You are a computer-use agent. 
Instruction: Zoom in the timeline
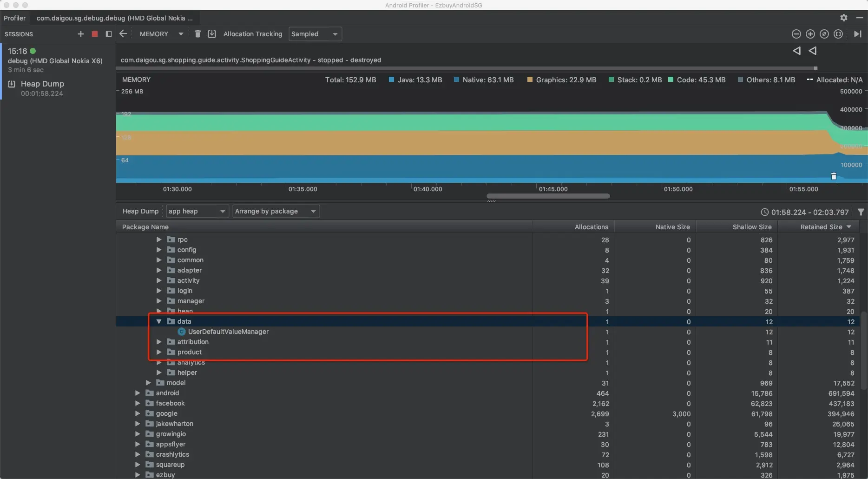click(810, 34)
